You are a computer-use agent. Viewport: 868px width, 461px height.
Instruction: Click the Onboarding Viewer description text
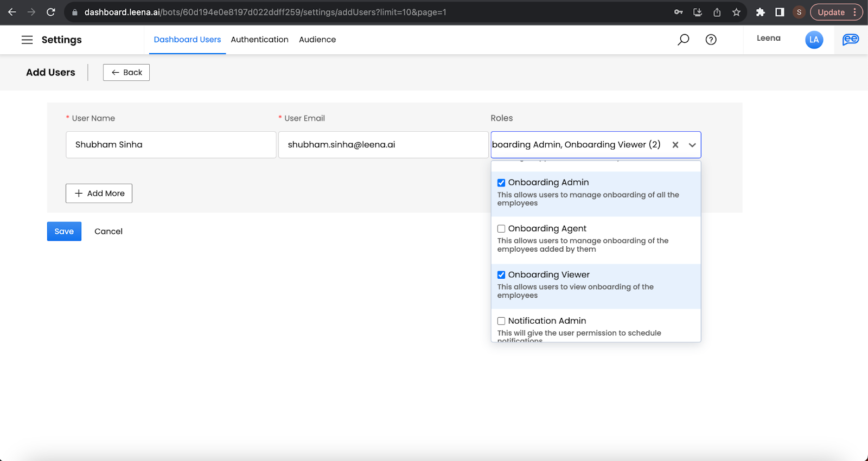pyautogui.click(x=576, y=291)
